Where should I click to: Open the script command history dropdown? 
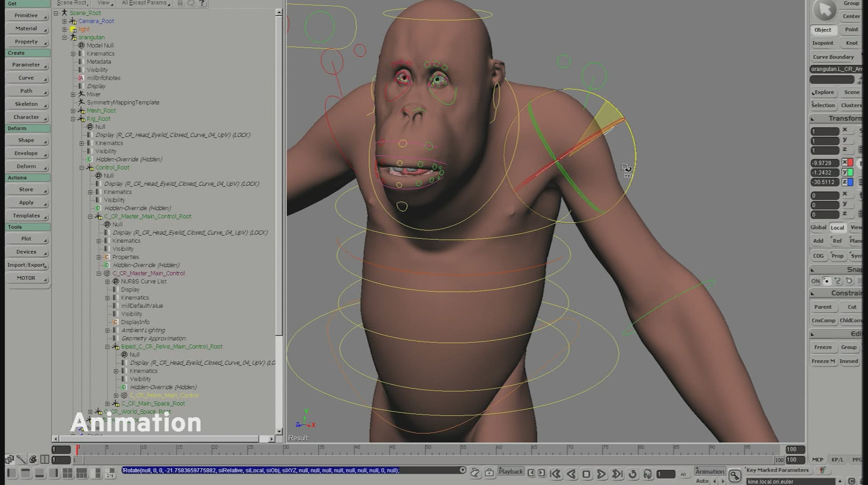pyautogui.click(x=462, y=470)
